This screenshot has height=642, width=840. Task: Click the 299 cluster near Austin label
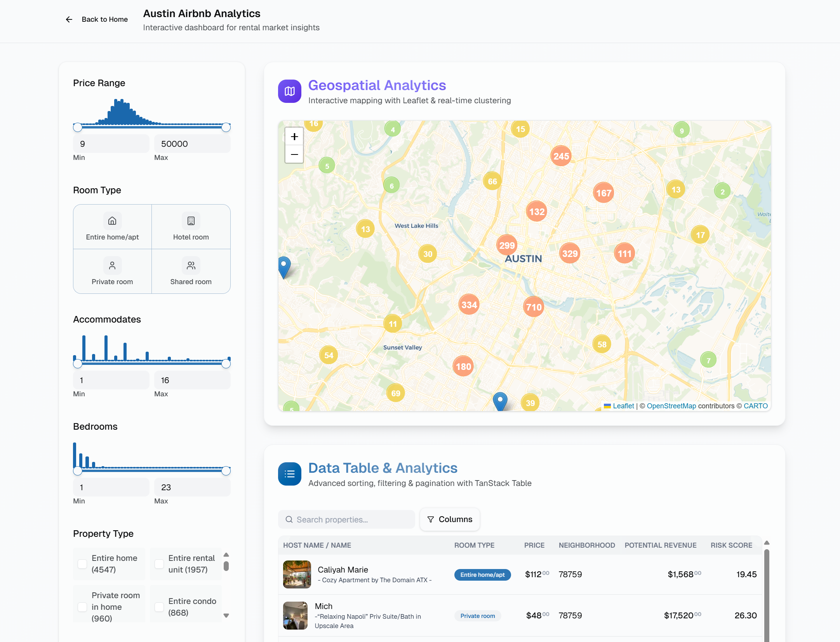[x=507, y=245]
